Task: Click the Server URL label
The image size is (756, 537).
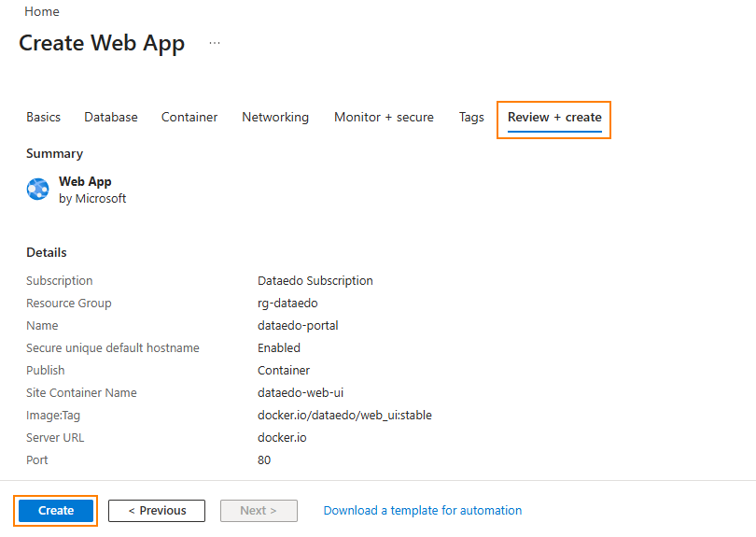Action: [55, 438]
